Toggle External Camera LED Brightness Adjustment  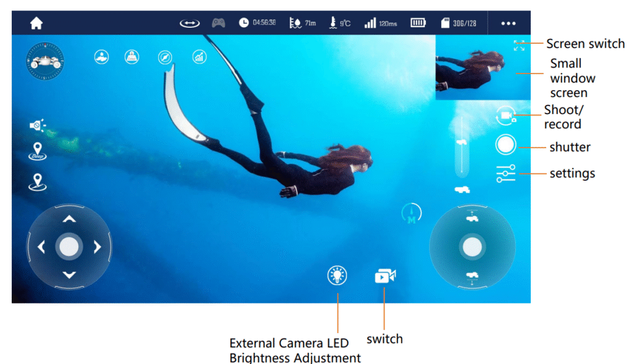[337, 276]
